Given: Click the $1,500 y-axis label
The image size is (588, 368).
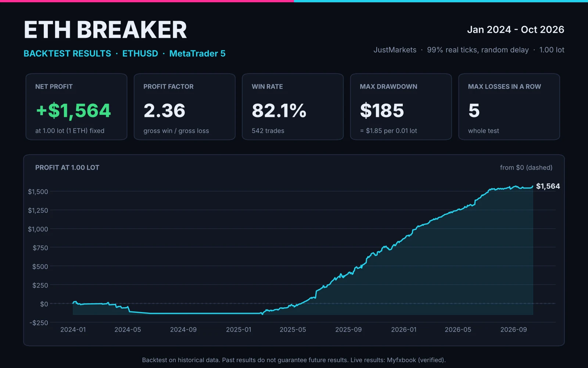Looking at the screenshot, I should coord(38,192).
